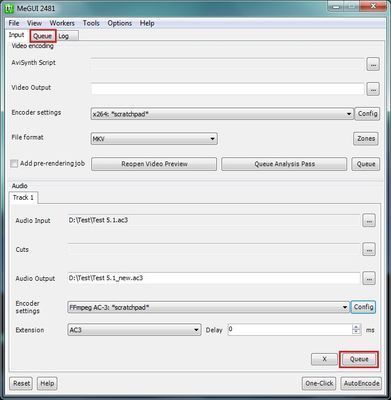Click Queue Analysis Pass button
The image size is (391, 400).
(x=284, y=164)
